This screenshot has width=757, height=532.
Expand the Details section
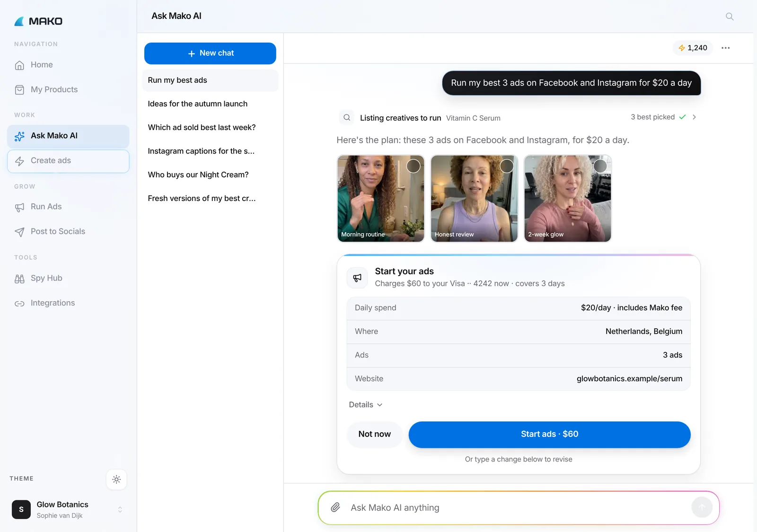[x=366, y=405]
